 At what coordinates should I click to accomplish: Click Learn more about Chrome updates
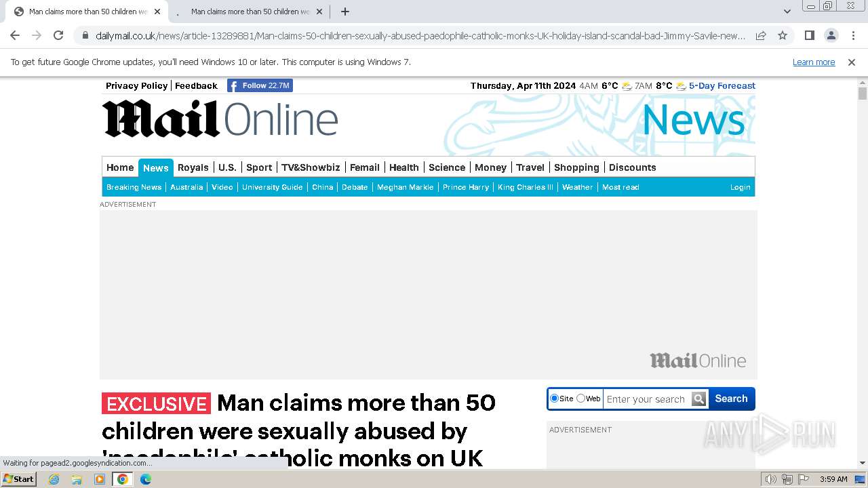tap(814, 62)
